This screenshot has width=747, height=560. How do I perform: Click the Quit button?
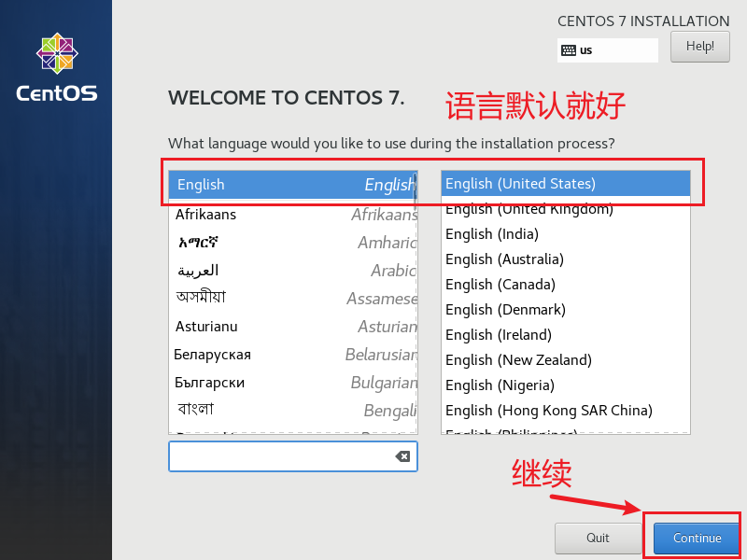click(x=598, y=539)
